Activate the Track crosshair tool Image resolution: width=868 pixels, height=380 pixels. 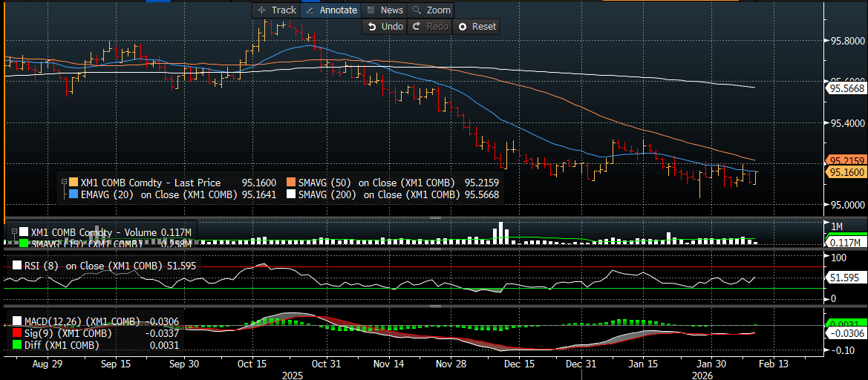coord(275,10)
